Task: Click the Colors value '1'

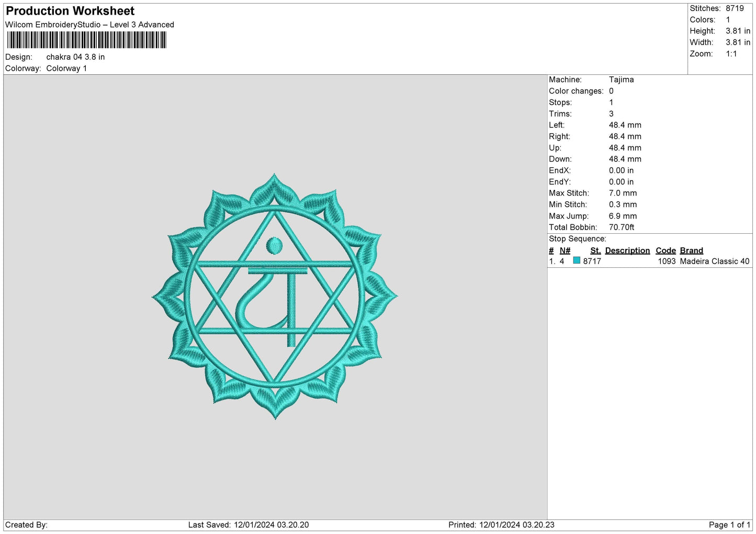Action: tap(728, 20)
